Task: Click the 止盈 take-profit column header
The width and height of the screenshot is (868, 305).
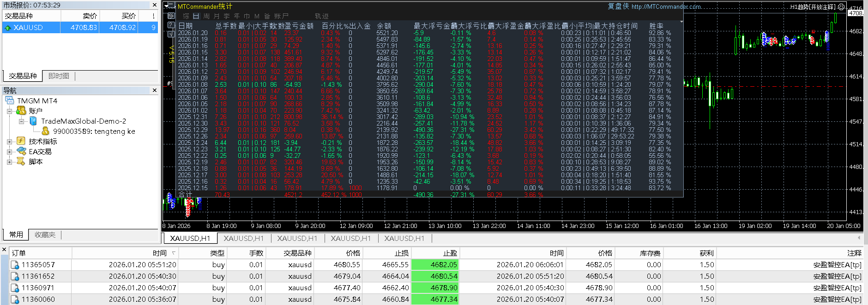Action: click(435, 253)
